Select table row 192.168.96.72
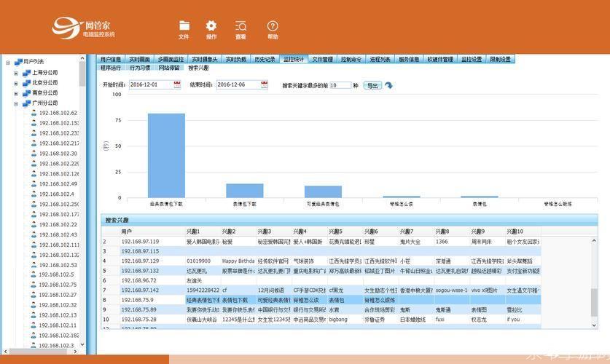Screen dimensions: 610x364 pyautogui.click(x=321, y=280)
